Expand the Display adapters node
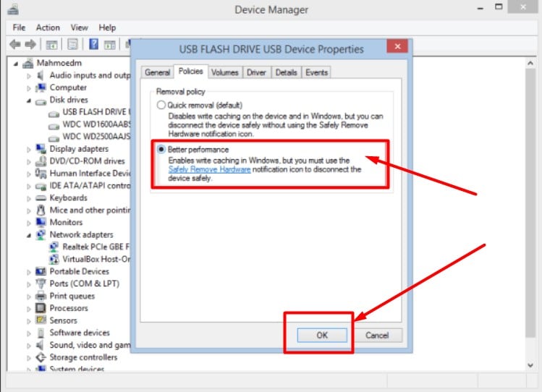The width and height of the screenshot is (542, 392). coord(29,149)
